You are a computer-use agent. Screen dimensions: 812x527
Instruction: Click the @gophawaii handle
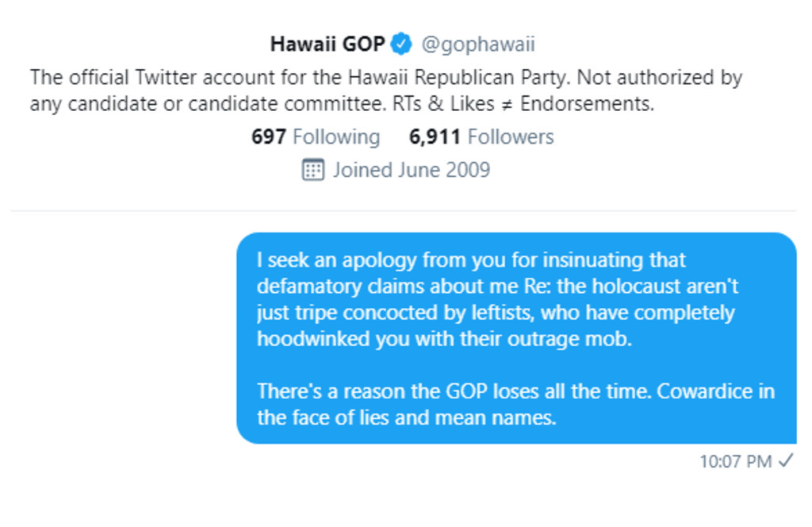coord(477,44)
